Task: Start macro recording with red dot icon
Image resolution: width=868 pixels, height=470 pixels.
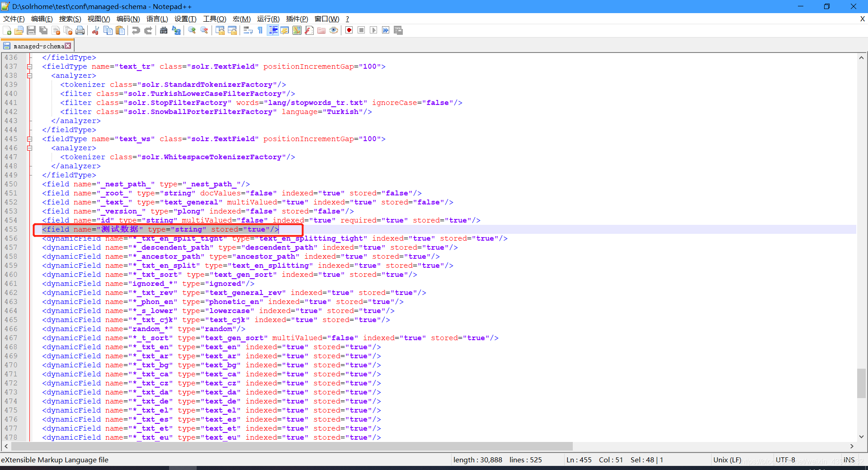Action: coord(349,30)
